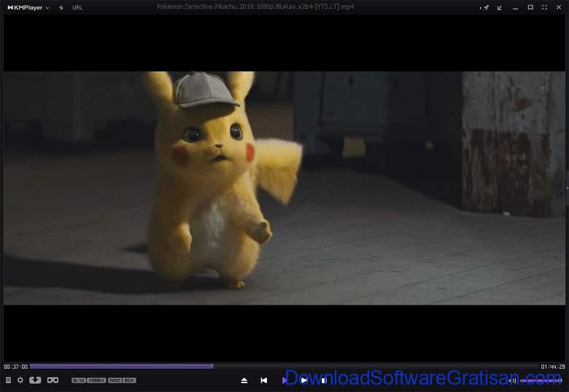
Task: Open the settings gear control box
Action: click(20, 380)
